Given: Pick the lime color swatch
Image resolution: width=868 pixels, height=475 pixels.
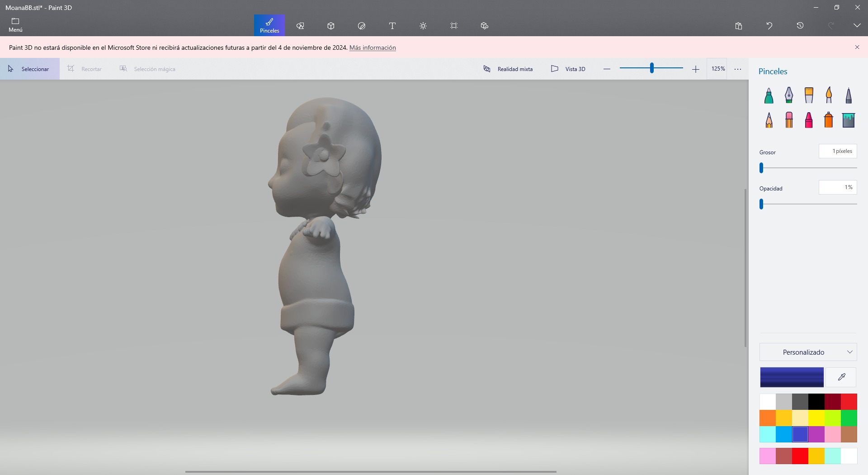Looking at the screenshot, I should click(x=833, y=418).
